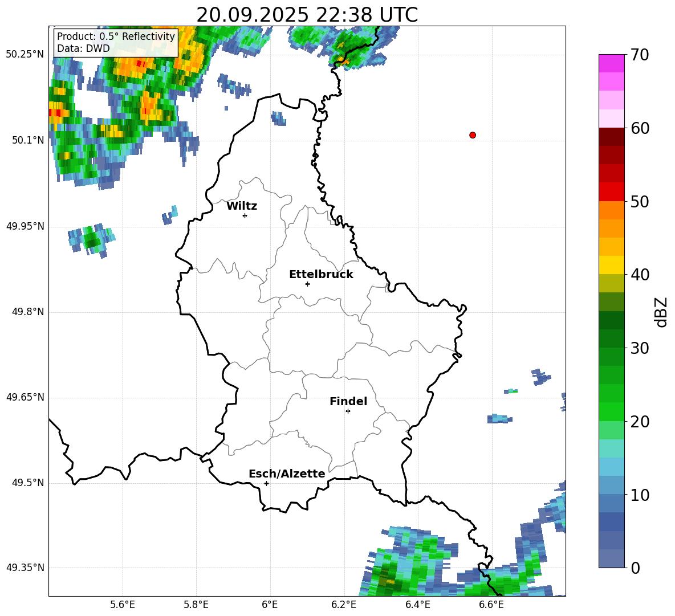This screenshot has height=616, width=675.
Task: Click the Esch/Alzette station label
Action: (287, 474)
